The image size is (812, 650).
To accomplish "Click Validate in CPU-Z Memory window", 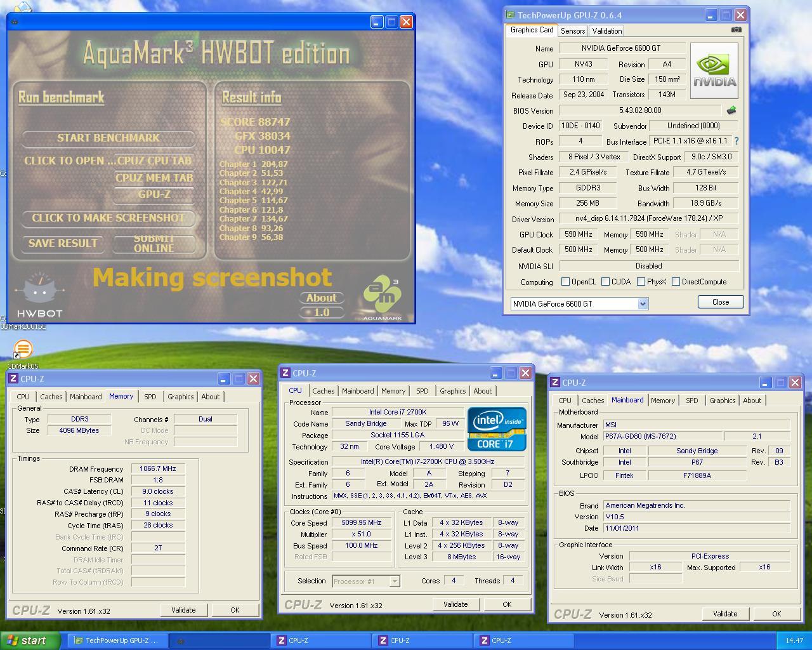I will pyautogui.click(x=183, y=609).
